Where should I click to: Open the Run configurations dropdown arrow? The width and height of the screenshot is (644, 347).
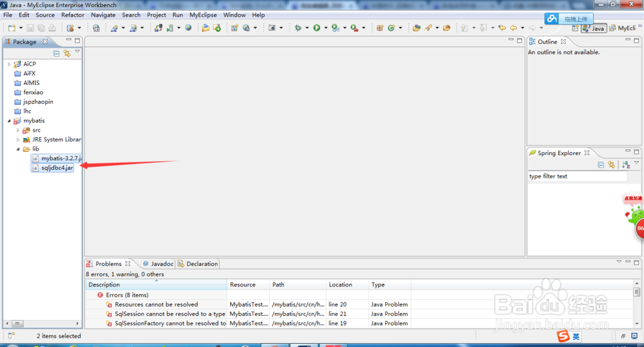tap(326, 28)
